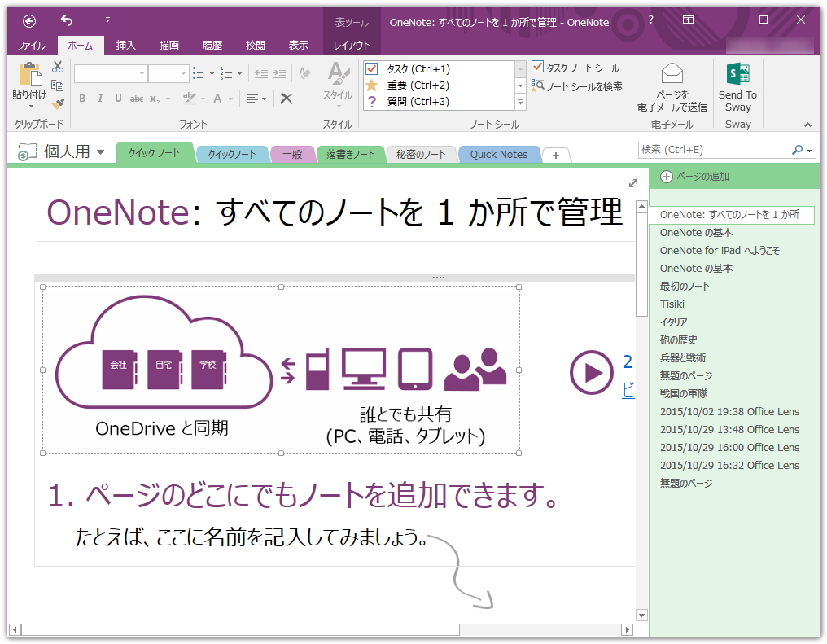Apply highlight color with the ab highlighter icon
827x644 pixels.
[x=188, y=97]
